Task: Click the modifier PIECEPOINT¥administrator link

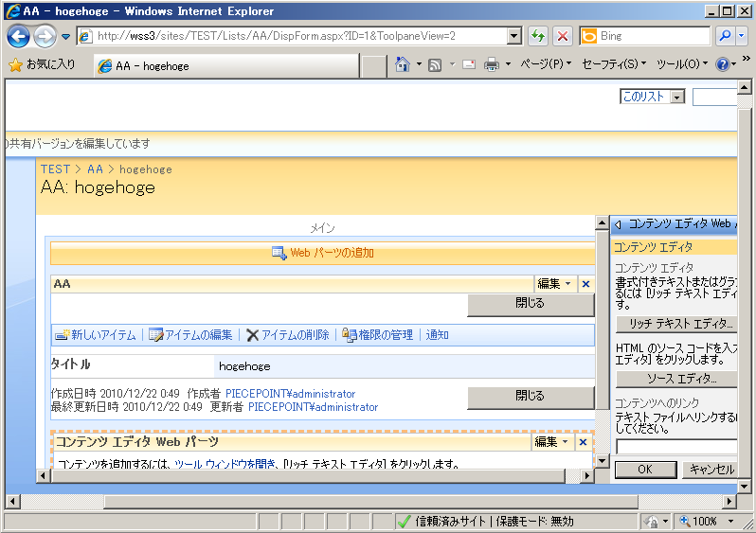Action: coord(313,407)
